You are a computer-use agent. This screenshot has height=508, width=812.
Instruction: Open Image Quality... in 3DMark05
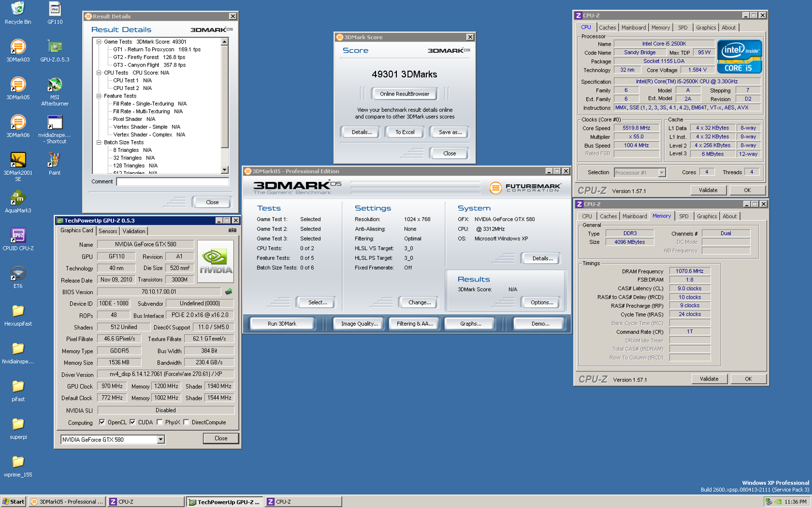pyautogui.click(x=359, y=324)
